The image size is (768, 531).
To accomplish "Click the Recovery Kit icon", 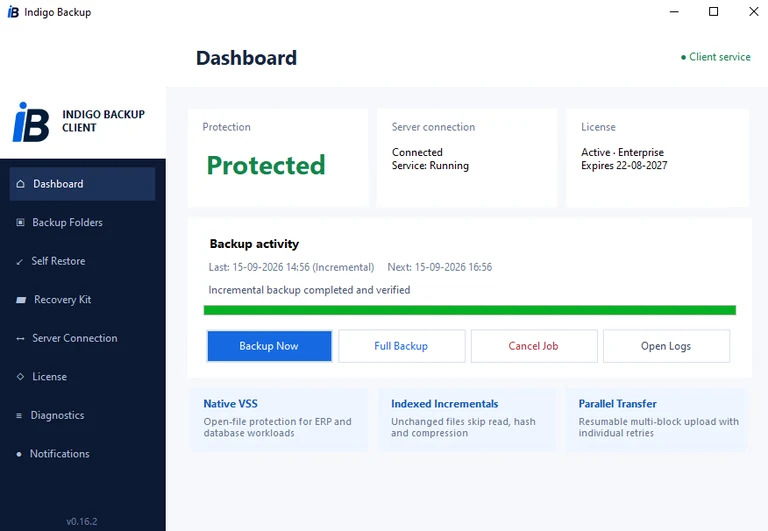I will (x=21, y=300).
